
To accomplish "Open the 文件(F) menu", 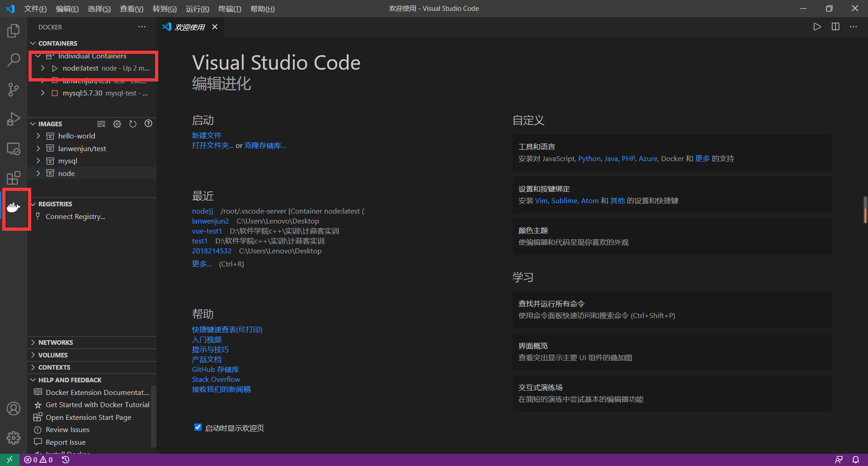I will (35, 9).
